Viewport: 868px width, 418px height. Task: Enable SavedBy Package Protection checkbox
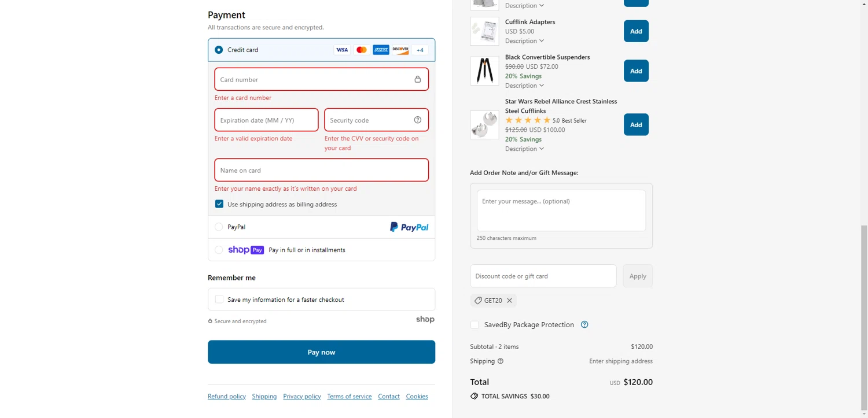pyautogui.click(x=475, y=325)
